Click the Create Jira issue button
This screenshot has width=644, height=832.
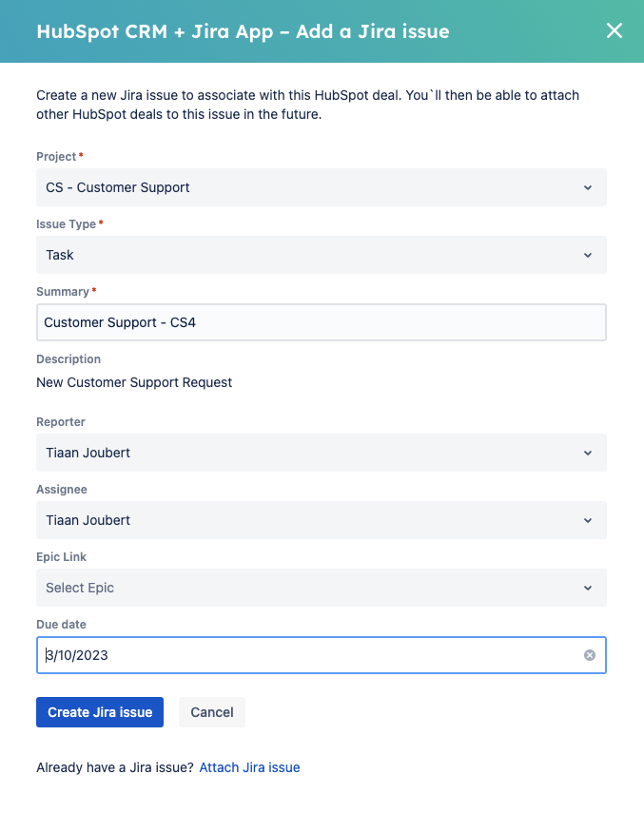coord(100,712)
